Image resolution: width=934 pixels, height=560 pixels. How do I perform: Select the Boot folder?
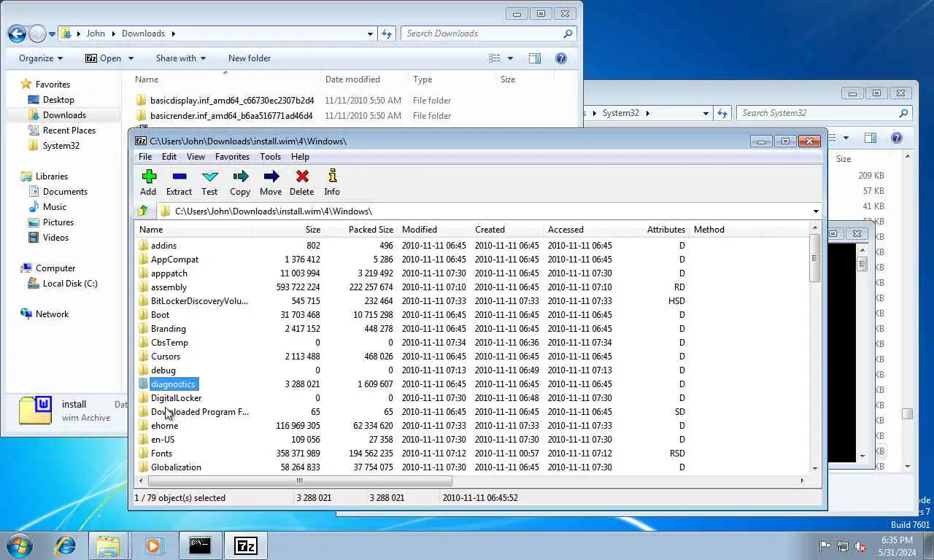pyautogui.click(x=160, y=315)
